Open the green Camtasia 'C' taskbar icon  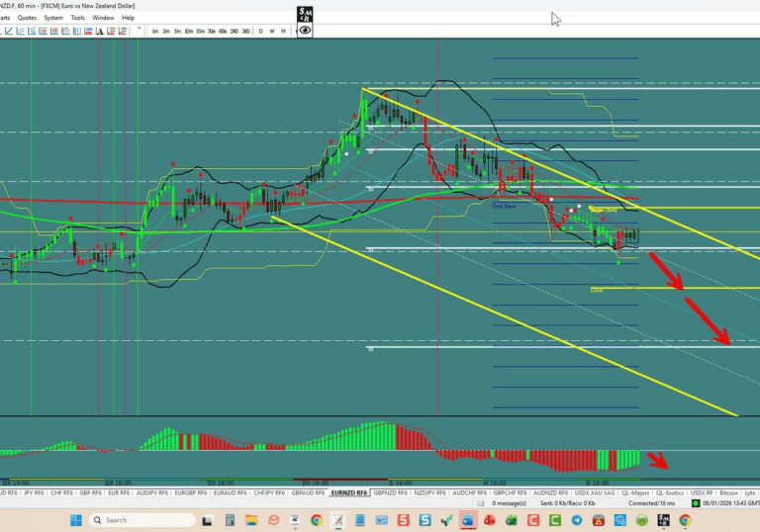pyautogui.click(x=555, y=520)
